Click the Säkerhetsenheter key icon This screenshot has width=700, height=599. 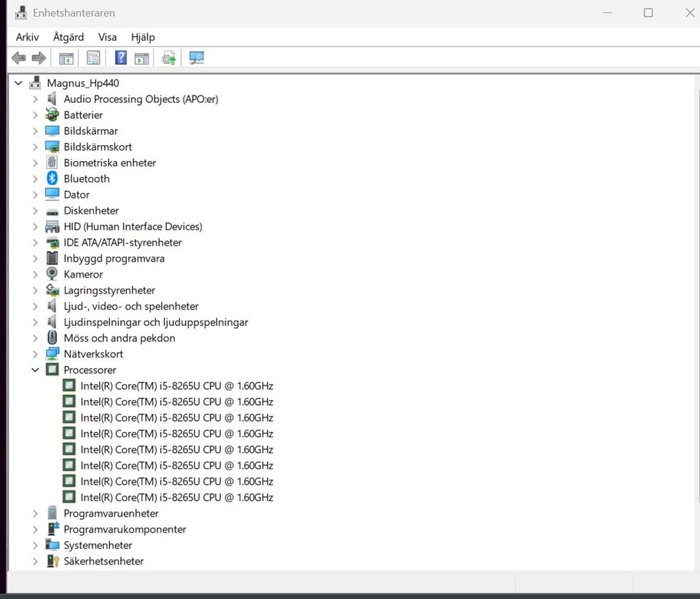pyautogui.click(x=52, y=561)
